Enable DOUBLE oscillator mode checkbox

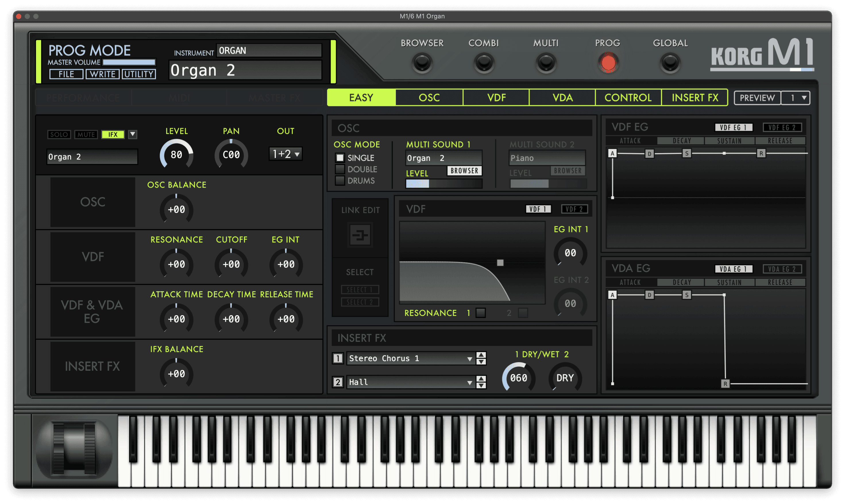click(340, 169)
